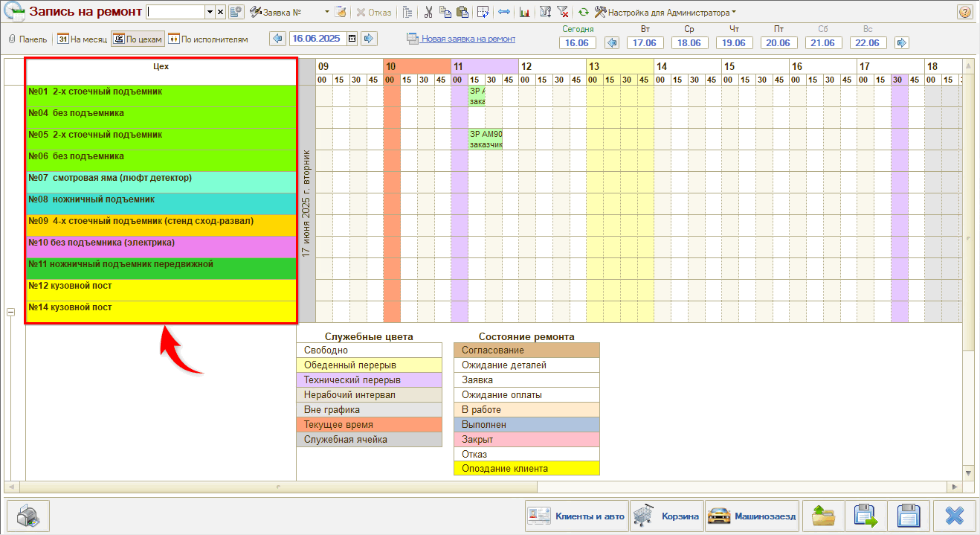The width and height of the screenshot is (980, 535).
Task: Switch view to На месяц
Action: pos(83,39)
